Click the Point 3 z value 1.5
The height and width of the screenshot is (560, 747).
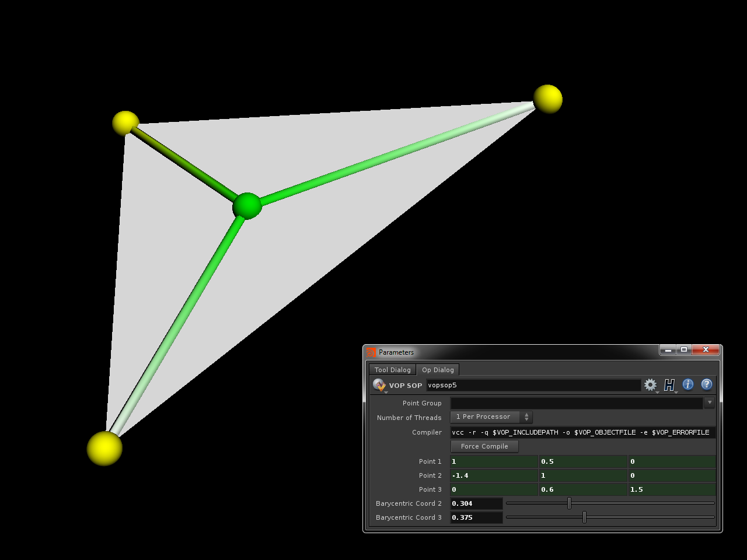[672, 489]
